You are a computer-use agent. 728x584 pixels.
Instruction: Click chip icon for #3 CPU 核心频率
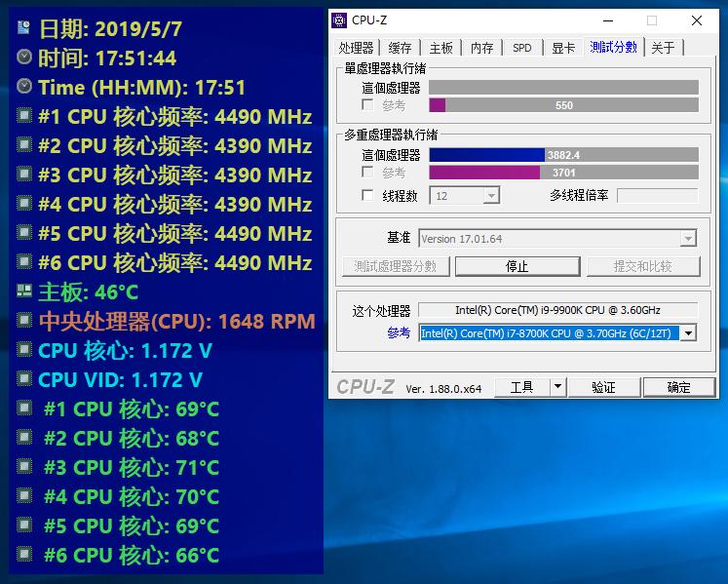pos(24,174)
